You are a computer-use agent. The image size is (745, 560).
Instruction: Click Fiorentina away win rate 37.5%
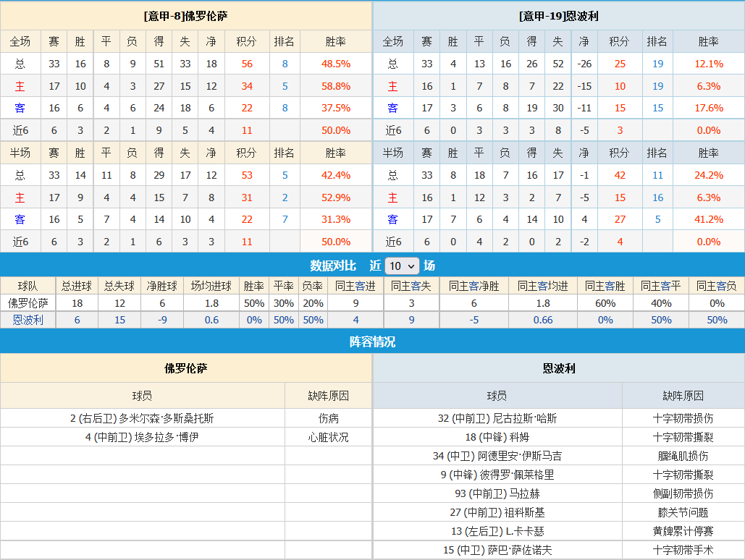[336, 109]
